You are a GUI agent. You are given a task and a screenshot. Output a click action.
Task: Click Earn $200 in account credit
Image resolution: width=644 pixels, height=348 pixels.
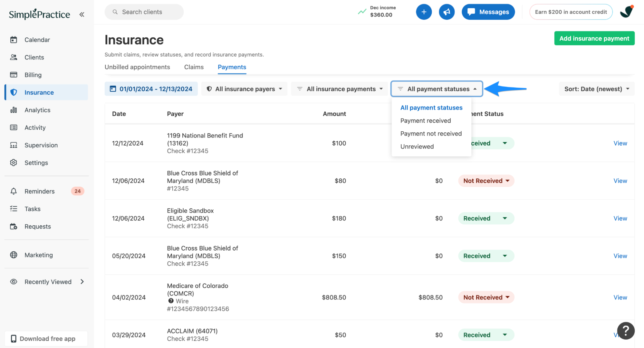tap(571, 12)
